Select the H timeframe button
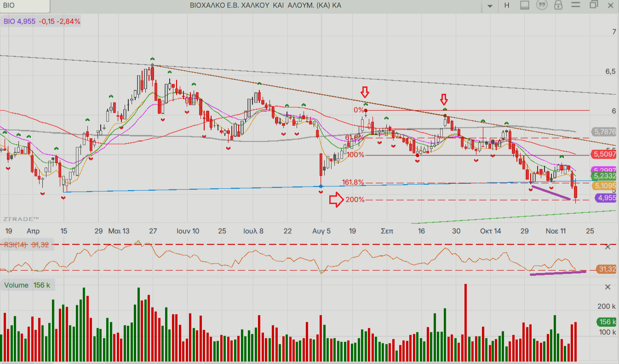This screenshot has width=619, height=364. click(507, 6)
